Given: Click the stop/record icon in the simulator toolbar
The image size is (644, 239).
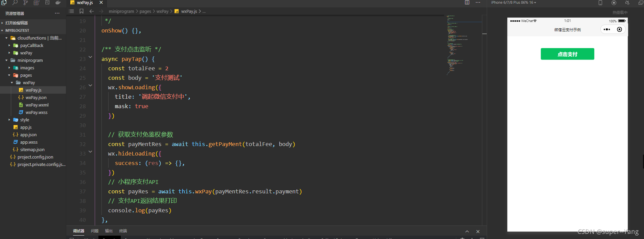Looking at the screenshot, I should point(614,3).
